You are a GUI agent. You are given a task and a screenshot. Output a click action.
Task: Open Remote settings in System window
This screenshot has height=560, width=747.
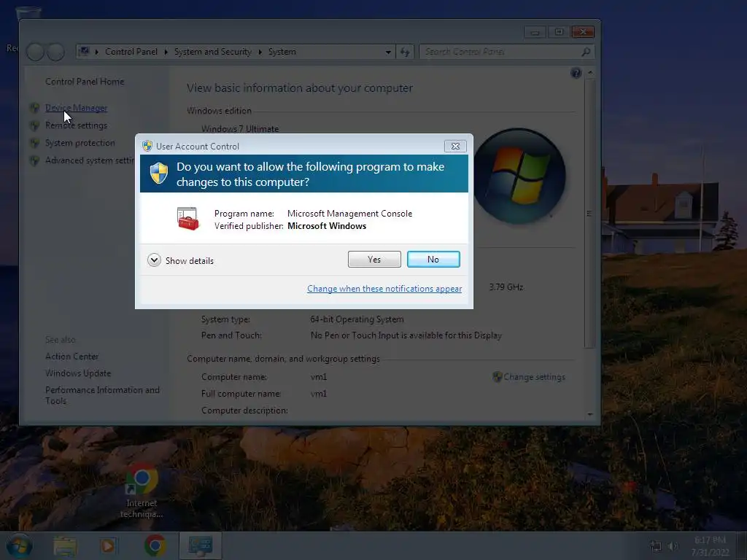coord(76,125)
